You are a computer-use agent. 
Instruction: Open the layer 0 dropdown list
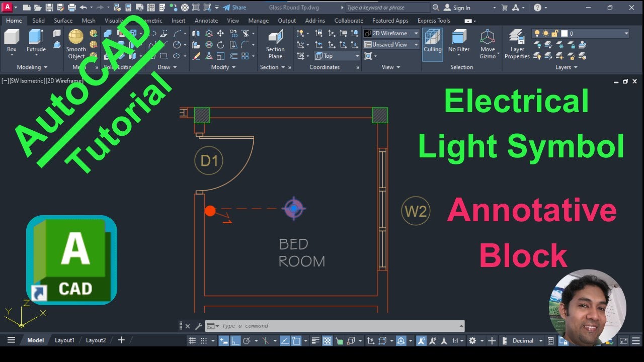(580, 33)
